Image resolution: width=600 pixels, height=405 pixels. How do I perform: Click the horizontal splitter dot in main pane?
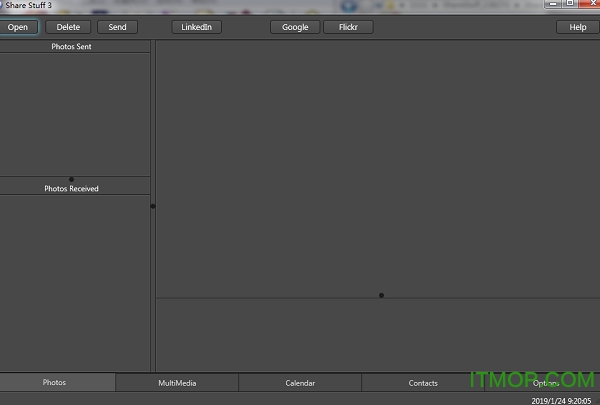[381, 295]
